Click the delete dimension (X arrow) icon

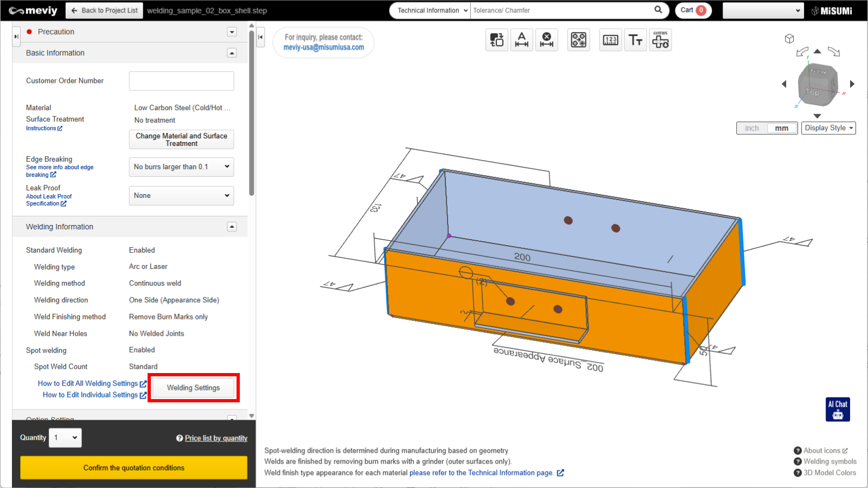(547, 40)
